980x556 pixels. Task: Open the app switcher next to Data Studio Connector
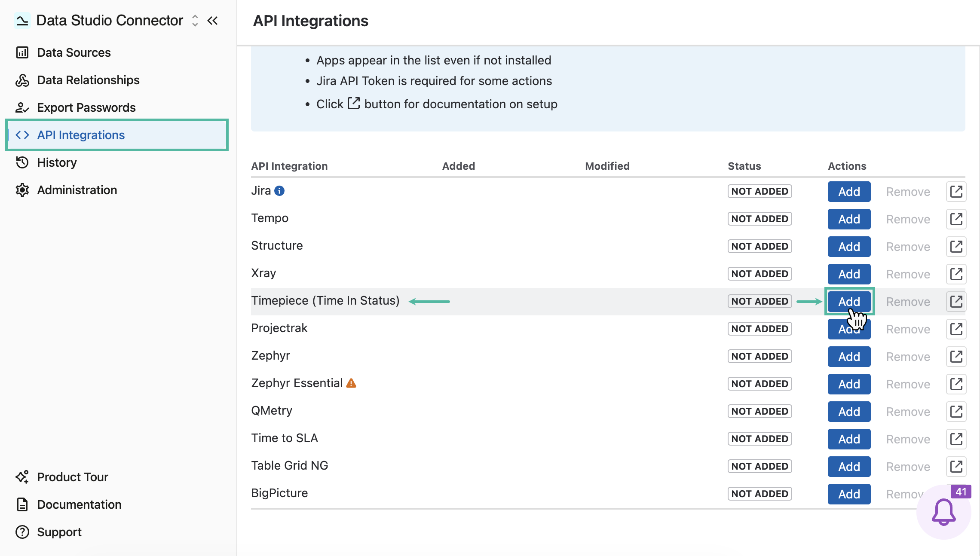coord(195,20)
